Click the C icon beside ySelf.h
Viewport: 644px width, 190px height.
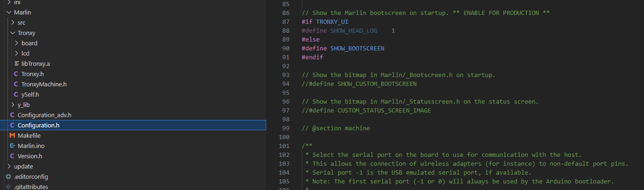coord(16,95)
